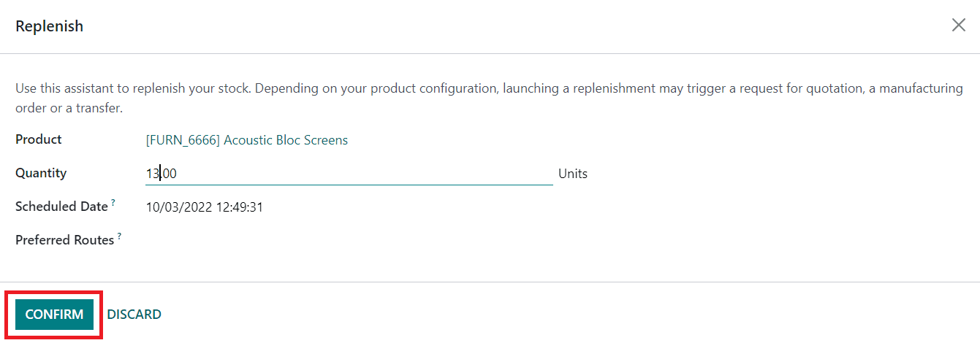Click the Scheduled Date field label
Viewport: 980px width, 343px height.
click(x=61, y=207)
